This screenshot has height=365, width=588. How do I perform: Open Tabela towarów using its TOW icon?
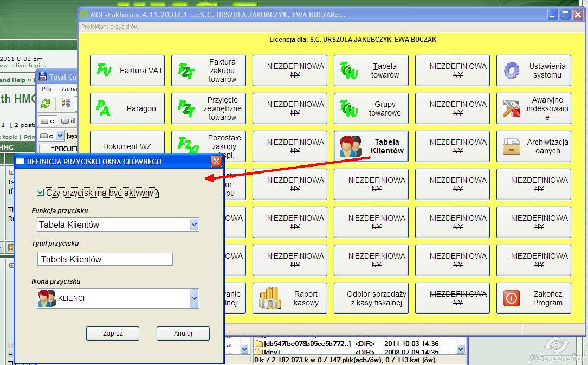click(349, 70)
